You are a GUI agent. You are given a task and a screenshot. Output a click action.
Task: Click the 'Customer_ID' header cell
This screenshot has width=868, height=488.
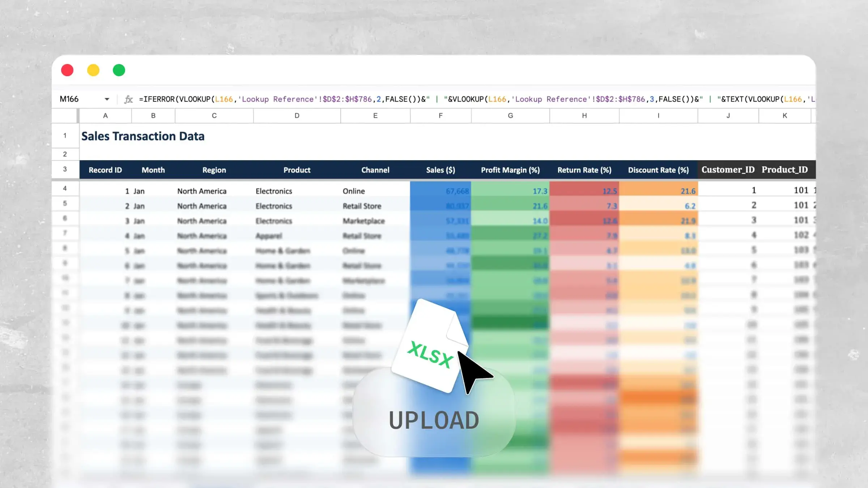click(x=728, y=170)
